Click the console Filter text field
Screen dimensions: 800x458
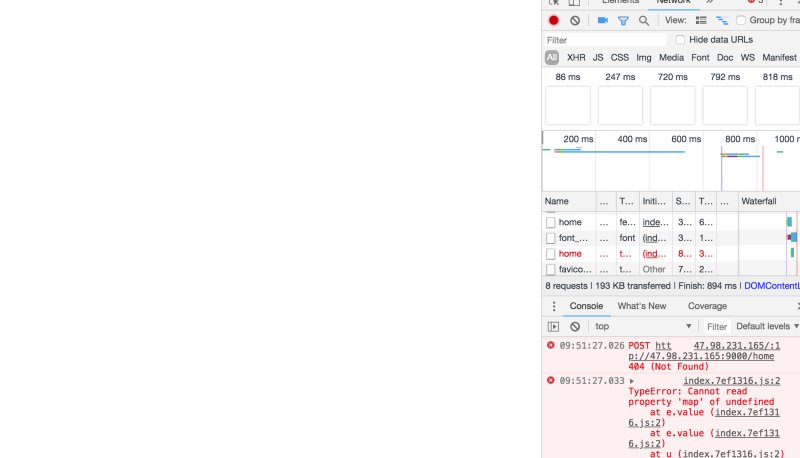point(716,326)
